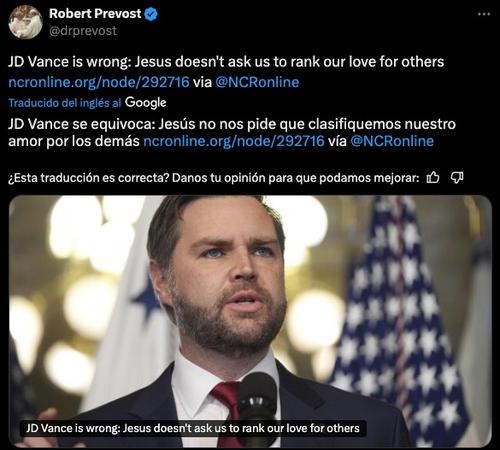500x450 pixels.
Task: Click the blue verified badge
Action: 151,14
